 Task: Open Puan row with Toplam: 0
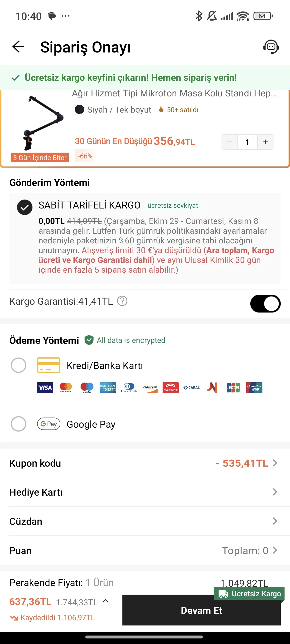pos(275,550)
